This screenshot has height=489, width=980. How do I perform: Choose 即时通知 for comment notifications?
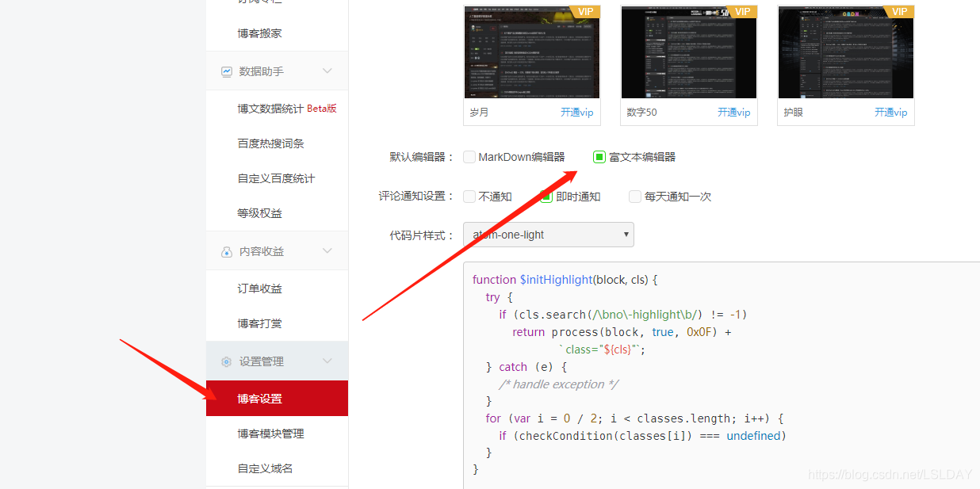[546, 197]
